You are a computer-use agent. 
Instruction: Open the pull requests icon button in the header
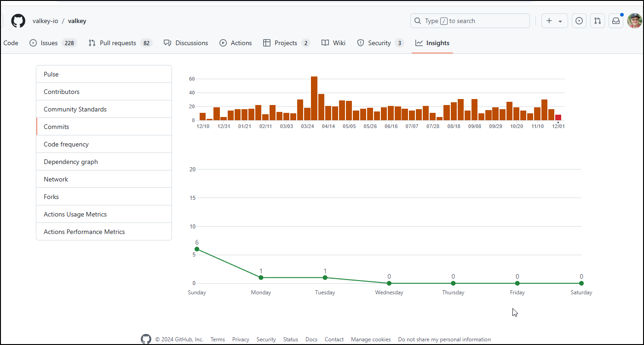598,21
